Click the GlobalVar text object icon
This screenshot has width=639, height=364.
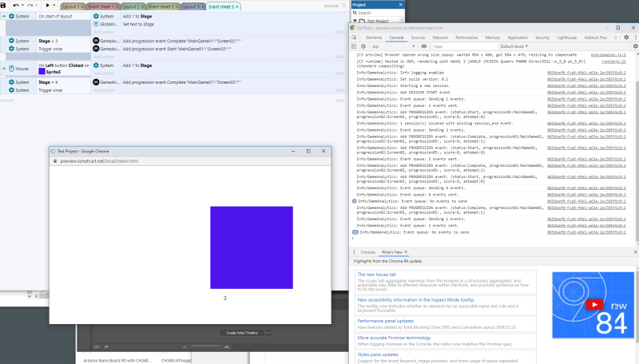pos(96,24)
